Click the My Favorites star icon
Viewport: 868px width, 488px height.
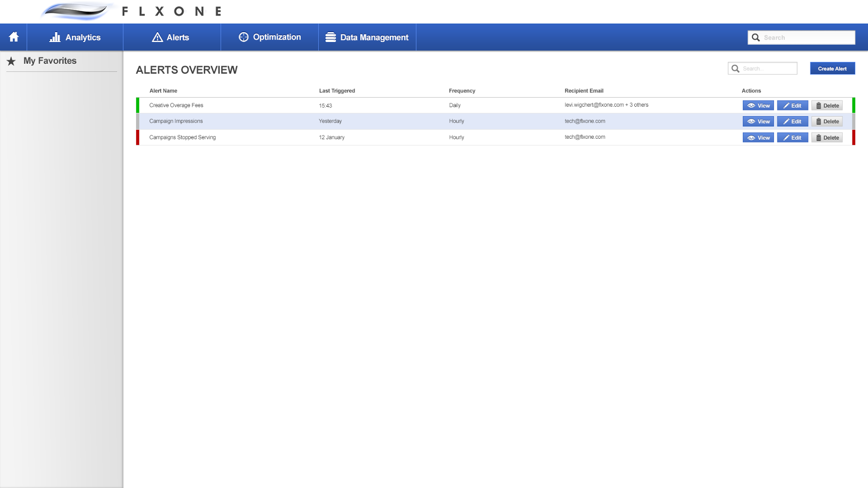point(11,61)
